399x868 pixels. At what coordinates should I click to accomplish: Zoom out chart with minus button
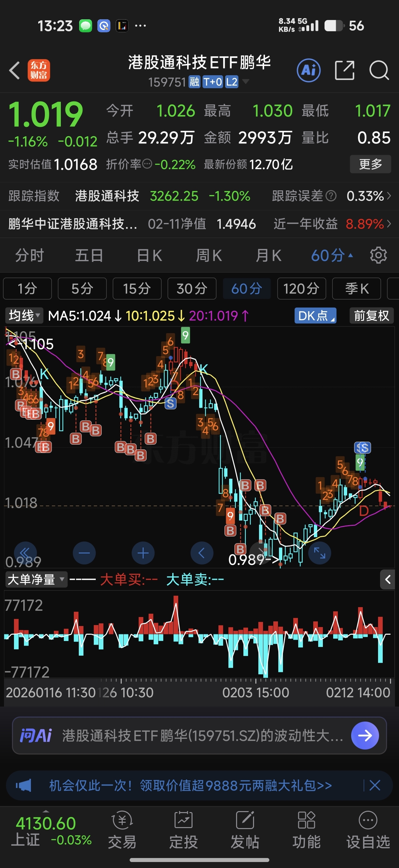point(84,553)
